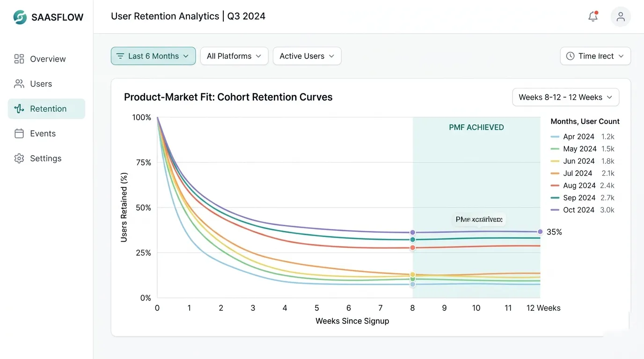Click the PMF ACHIEVED region label
644x359 pixels.
[476, 127]
